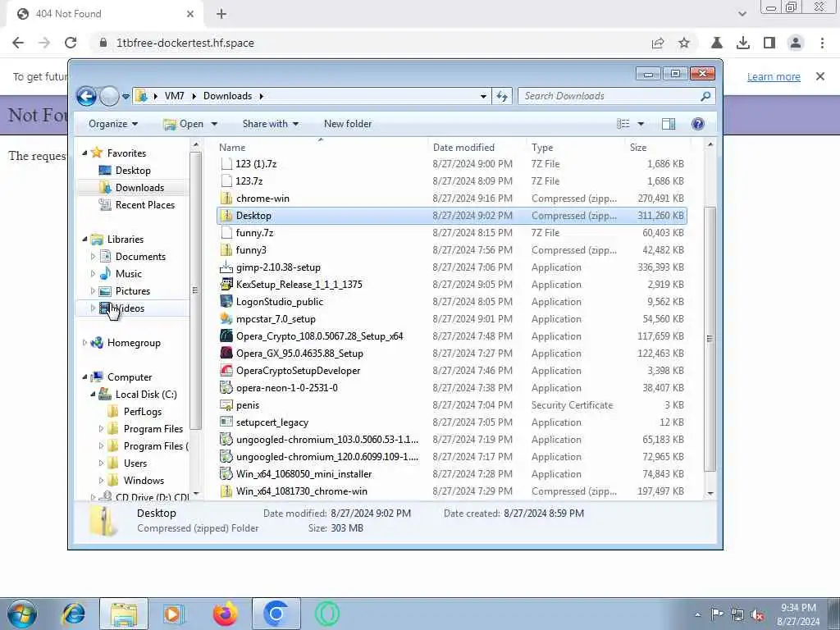Screen dimensions: 840x630
Task: Reload the browser page
Action: [71, 43]
